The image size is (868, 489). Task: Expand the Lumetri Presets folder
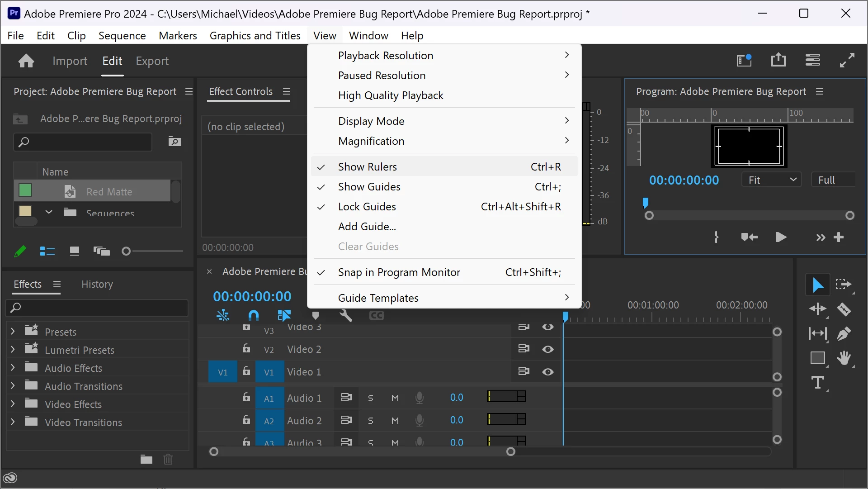pos(13,350)
